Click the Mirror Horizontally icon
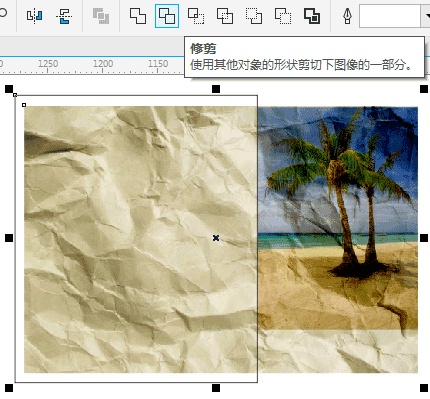Screen dimensions: 430x399 (x=34, y=16)
